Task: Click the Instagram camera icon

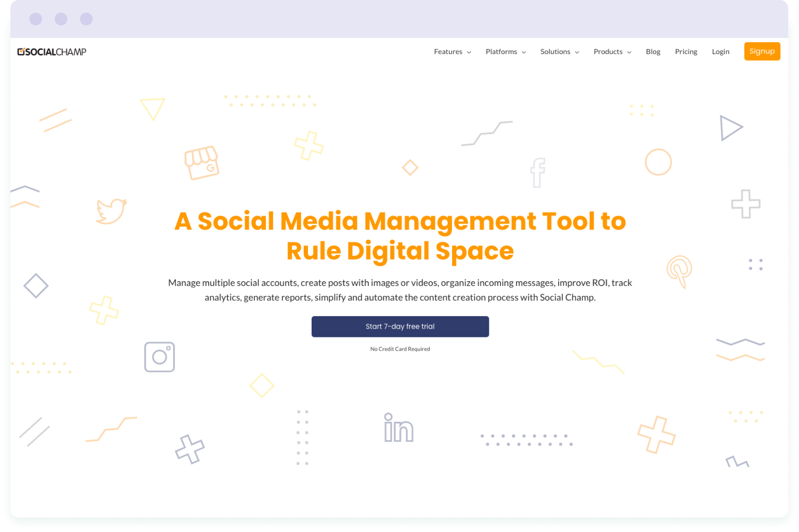Action: click(x=159, y=357)
